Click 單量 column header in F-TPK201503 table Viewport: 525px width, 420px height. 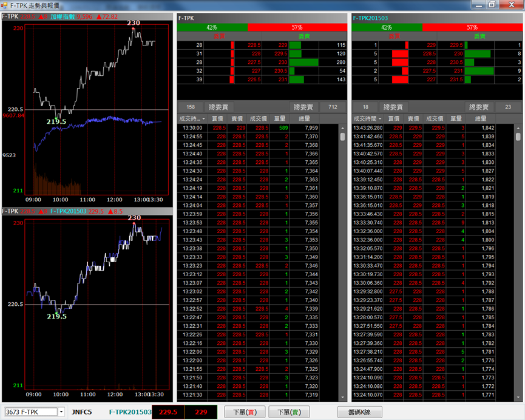[456, 118]
